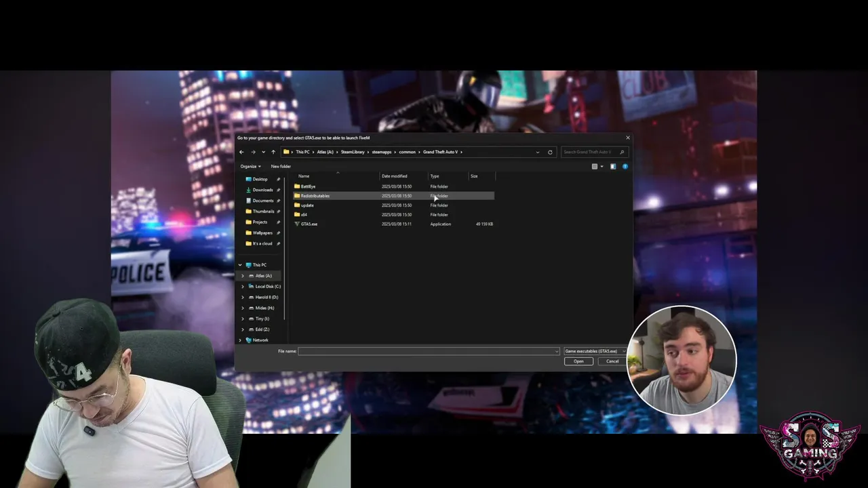
Task: Click the pin icon beside Projects
Action: (279, 222)
